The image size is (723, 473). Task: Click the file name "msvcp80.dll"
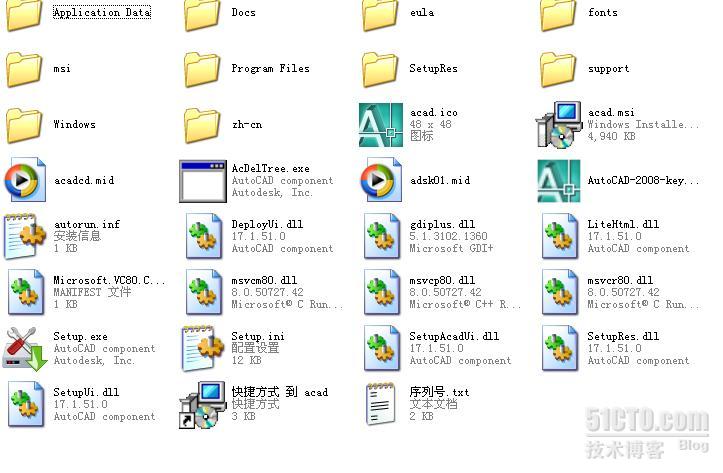coord(442,280)
